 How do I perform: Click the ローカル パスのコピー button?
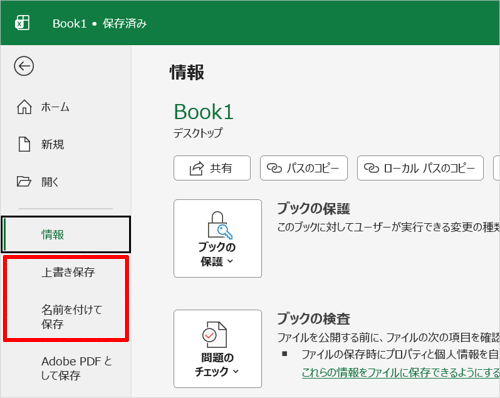[x=420, y=168]
